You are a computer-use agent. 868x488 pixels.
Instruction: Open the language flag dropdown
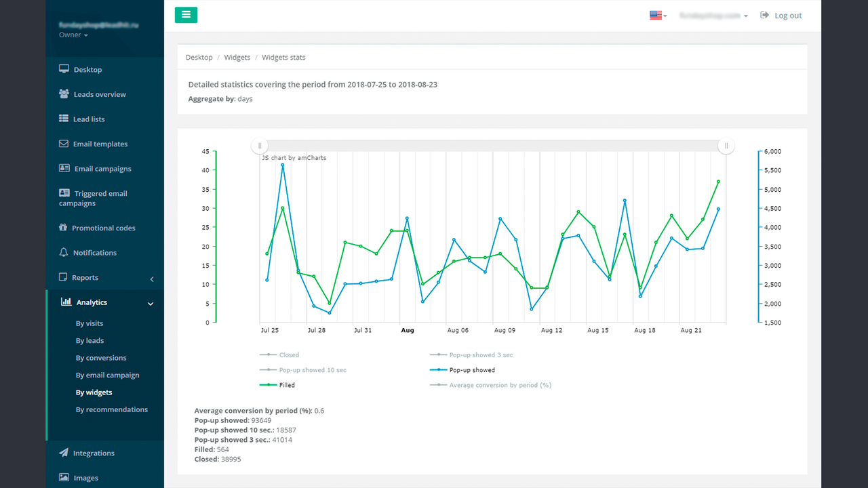pyautogui.click(x=656, y=14)
